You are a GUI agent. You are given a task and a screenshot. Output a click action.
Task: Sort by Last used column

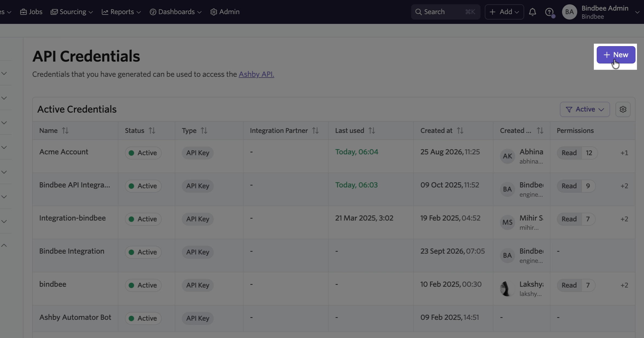(372, 130)
